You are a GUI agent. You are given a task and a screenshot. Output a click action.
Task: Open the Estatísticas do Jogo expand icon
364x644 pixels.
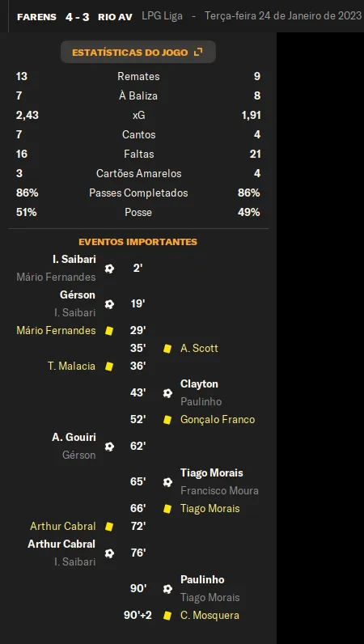point(198,52)
